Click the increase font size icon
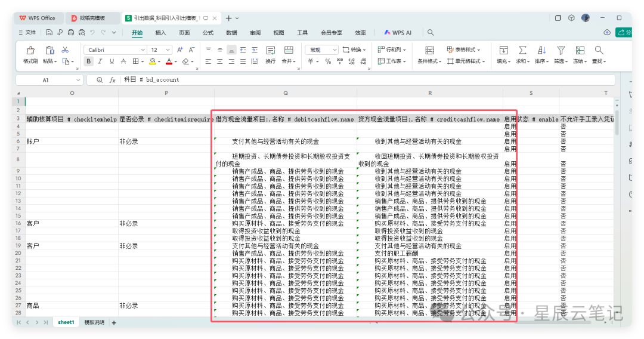 [x=178, y=50]
